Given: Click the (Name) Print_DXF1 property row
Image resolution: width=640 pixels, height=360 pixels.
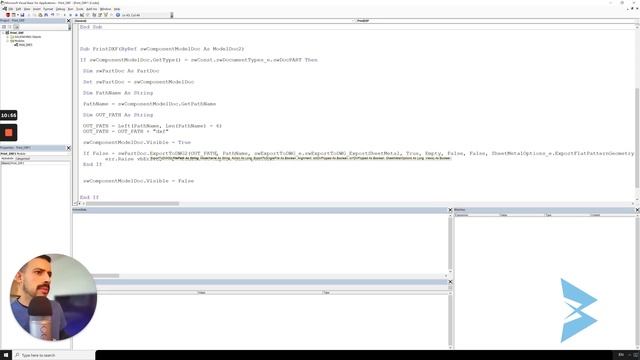Looking at the screenshot, I should pyautogui.click(x=35, y=163).
